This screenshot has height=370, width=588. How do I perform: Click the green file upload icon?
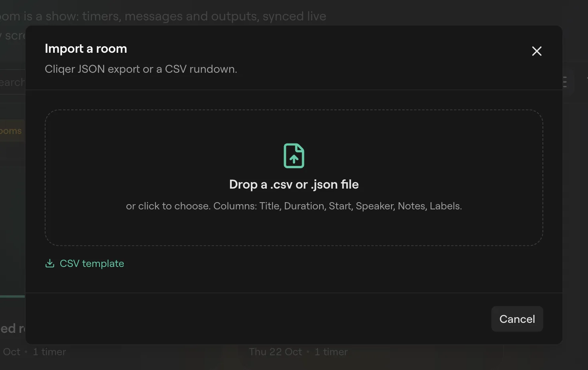click(x=294, y=156)
